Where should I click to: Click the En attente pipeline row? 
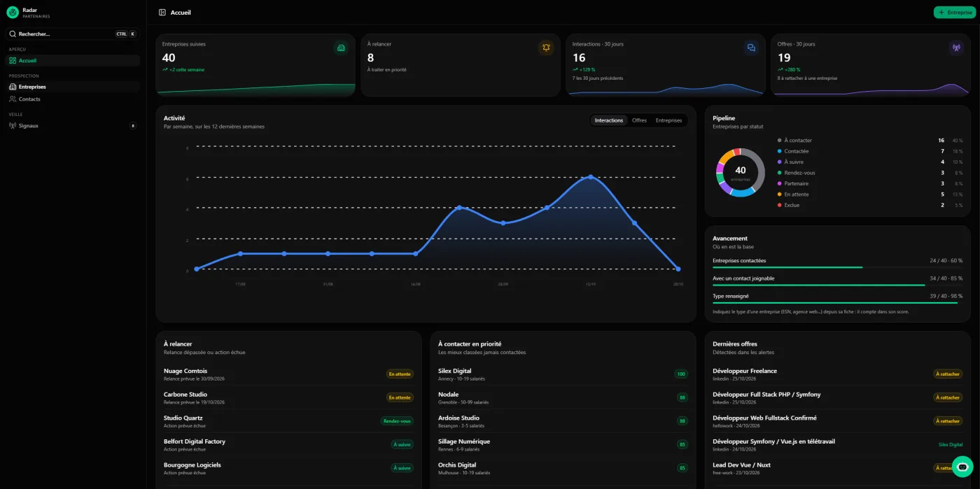pyautogui.click(x=870, y=194)
